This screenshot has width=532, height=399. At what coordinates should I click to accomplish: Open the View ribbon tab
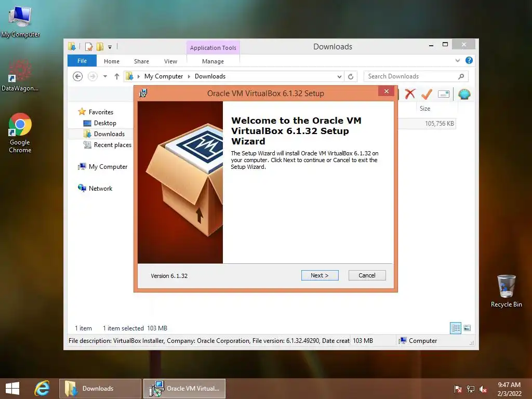pyautogui.click(x=170, y=61)
